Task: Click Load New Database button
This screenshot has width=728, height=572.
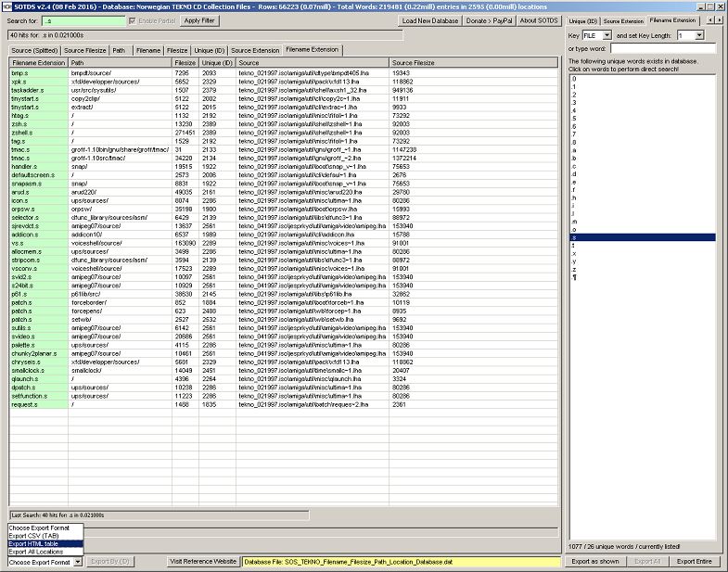Action: pyautogui.click(x=431, y=20)
